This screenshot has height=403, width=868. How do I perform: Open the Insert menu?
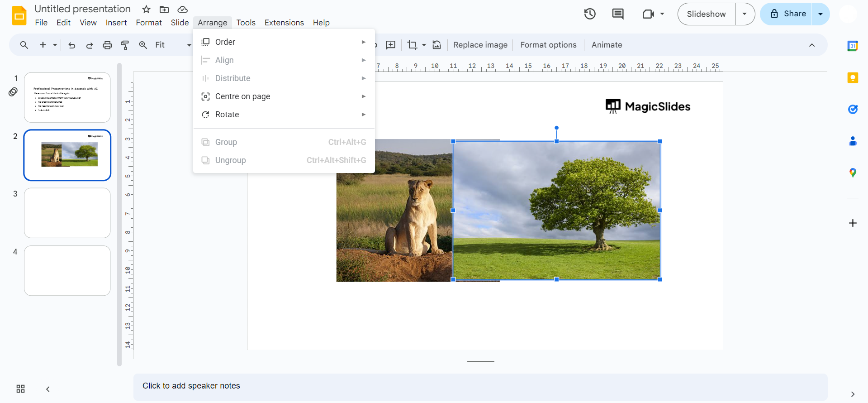point(116,23)
